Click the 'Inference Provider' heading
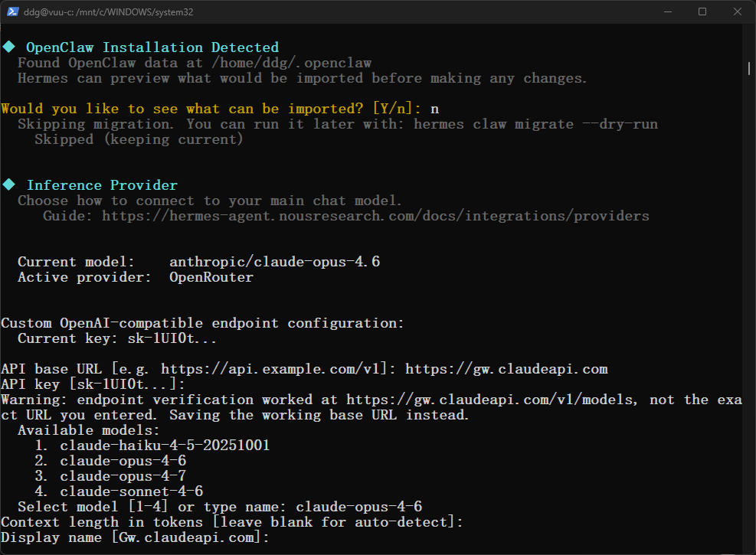The width and height of the screenshot is (756, 555). click(102, 185)
